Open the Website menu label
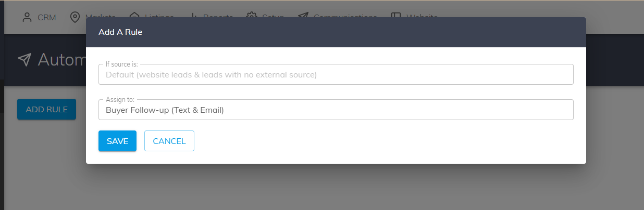 [422, 16]
